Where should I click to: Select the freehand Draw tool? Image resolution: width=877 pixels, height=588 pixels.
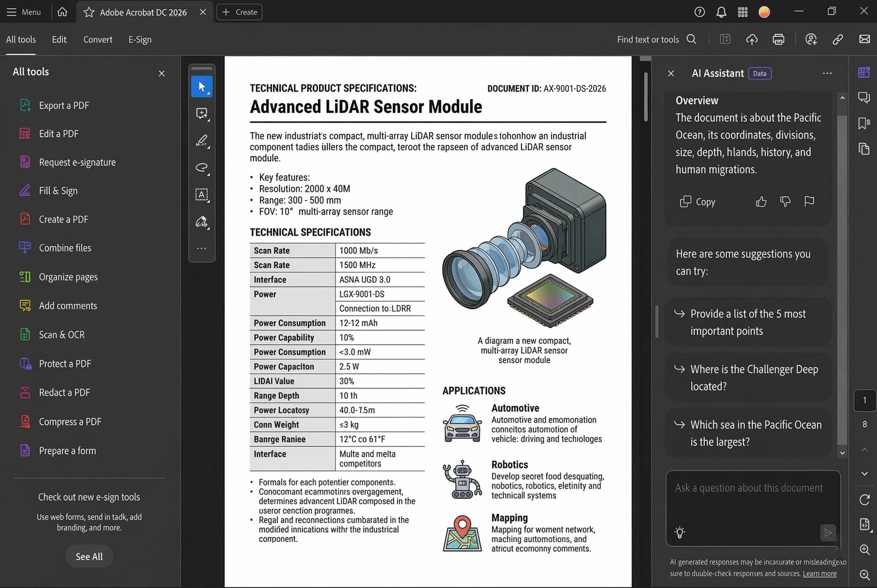(x=202, y=168)
